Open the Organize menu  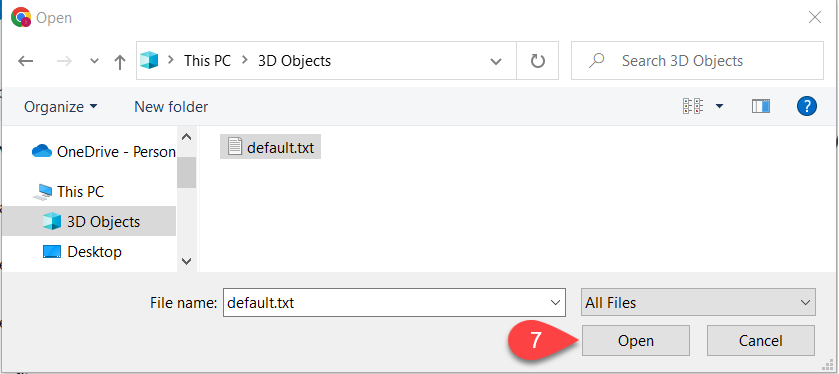61,106
